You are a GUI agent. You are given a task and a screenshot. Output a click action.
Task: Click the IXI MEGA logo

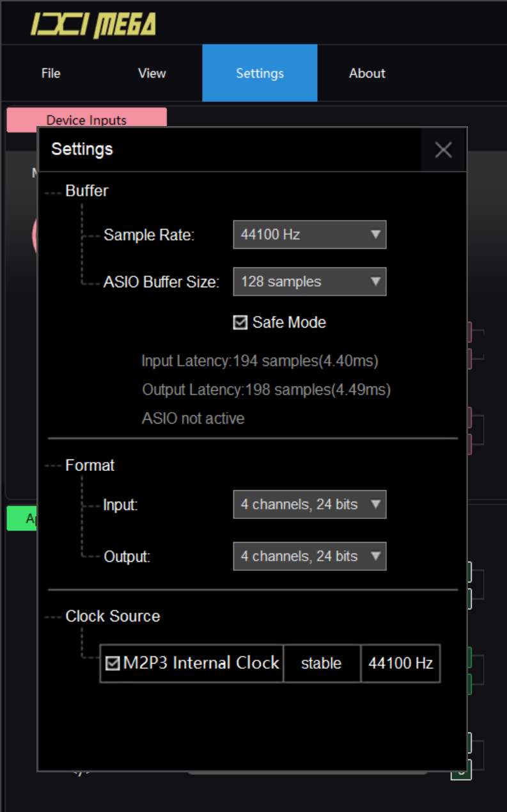93,25
